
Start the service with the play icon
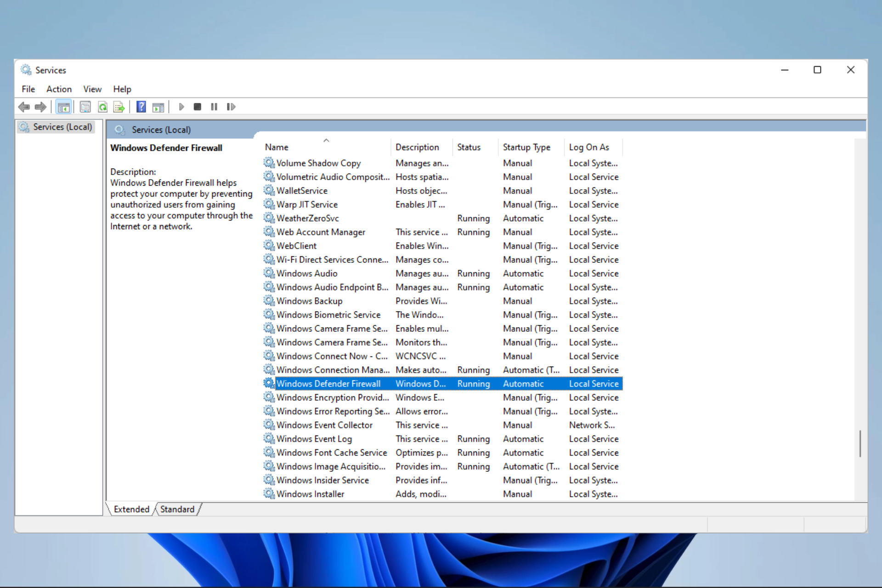[x=181, y=107]
